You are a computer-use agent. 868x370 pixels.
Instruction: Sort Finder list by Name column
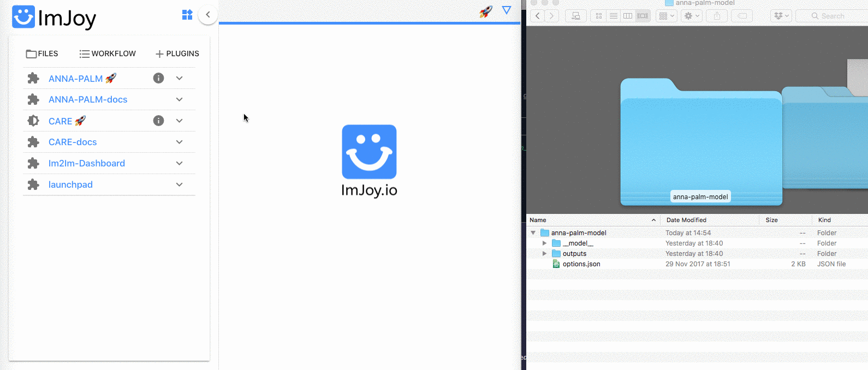pos(593,220)
